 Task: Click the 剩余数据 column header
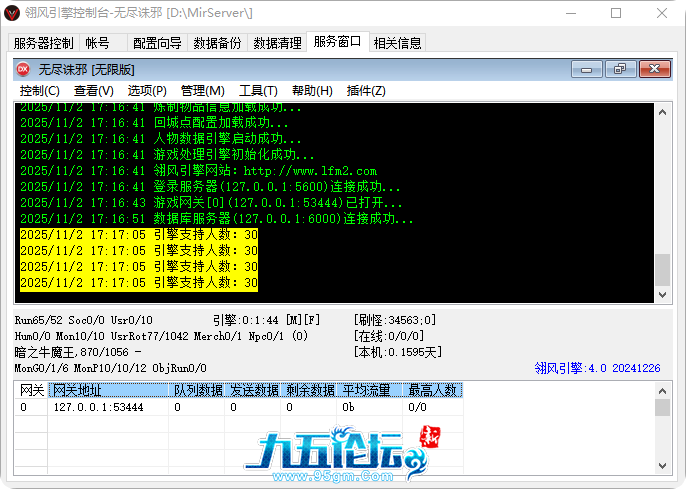point(309,390)
